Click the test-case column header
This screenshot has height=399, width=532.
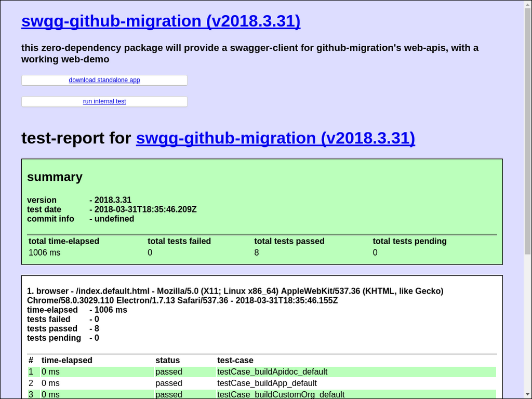point(235,361)
